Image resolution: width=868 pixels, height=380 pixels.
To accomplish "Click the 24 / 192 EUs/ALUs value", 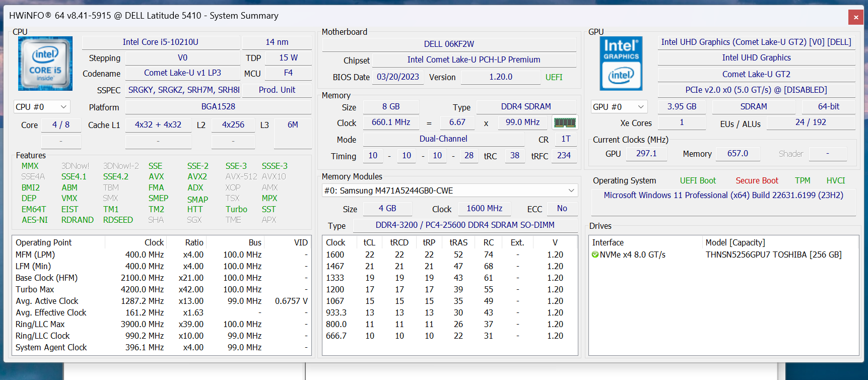I will (x=811, y=122).
